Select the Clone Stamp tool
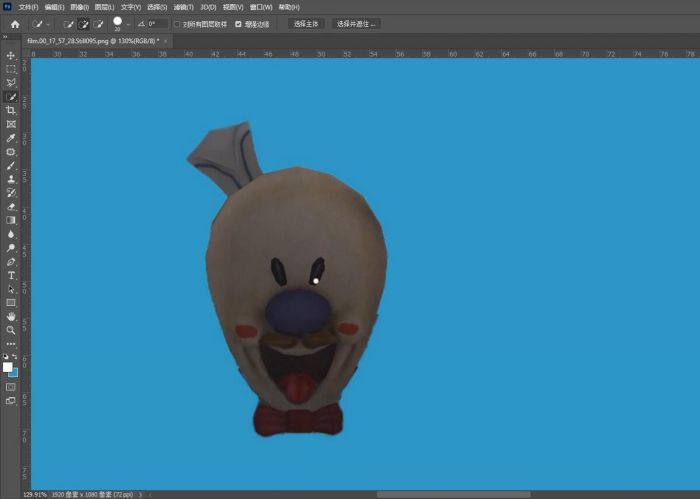 tap(11, 179)
